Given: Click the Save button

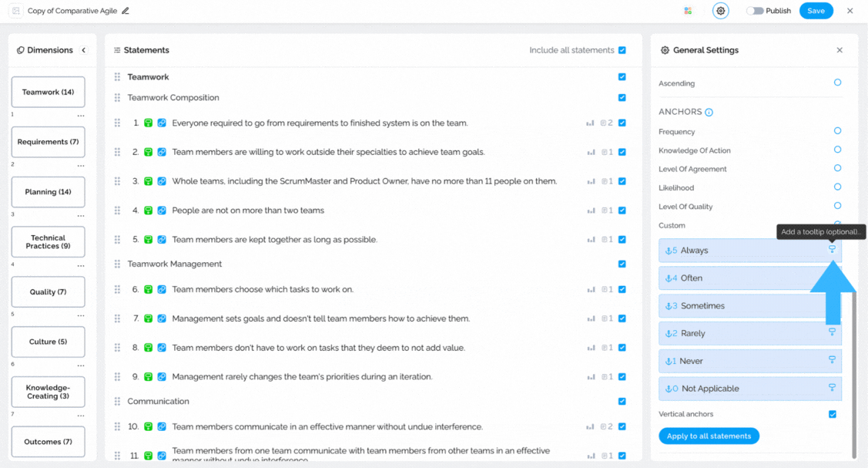Looking at the screenshot, I should tap(816, 11).
